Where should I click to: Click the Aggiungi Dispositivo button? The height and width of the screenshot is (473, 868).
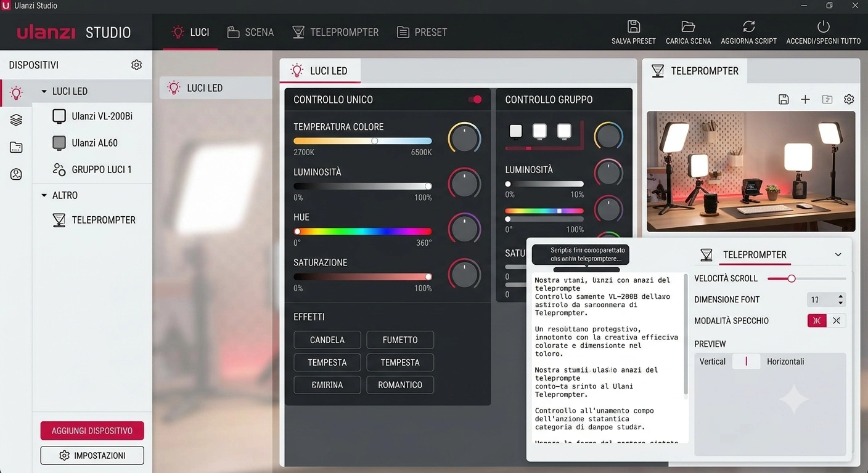[92, 431]
